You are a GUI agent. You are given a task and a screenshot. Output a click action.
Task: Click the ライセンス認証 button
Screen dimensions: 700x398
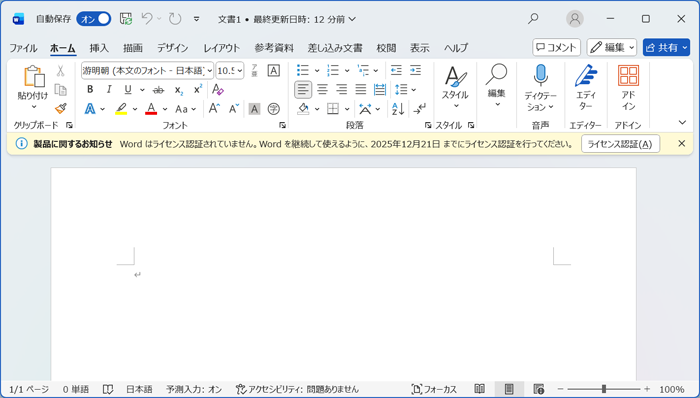[620, 144]
